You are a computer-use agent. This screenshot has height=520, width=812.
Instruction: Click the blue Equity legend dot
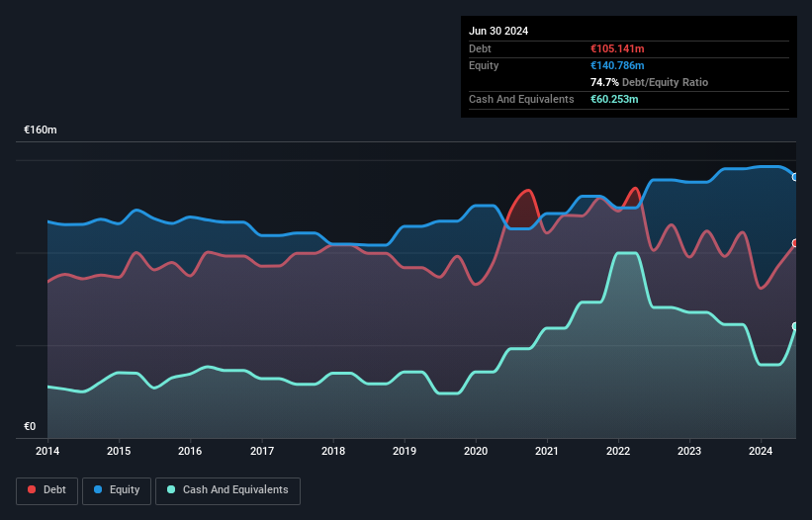coord(97,489)
